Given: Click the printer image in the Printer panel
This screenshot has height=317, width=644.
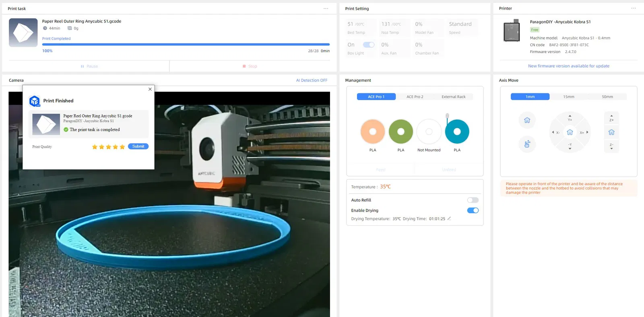Looking at the screenshot, I should tap(512, 31).
